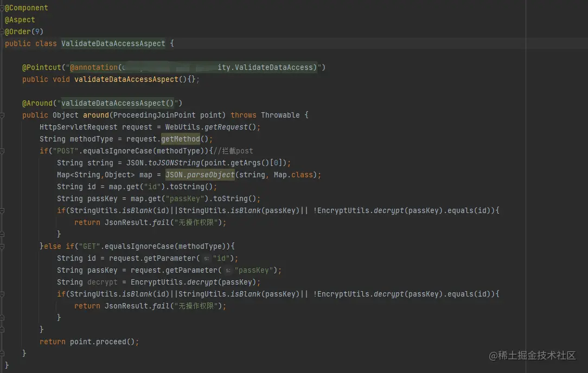Click the s: hint before "passKey" parameter
This screenshot has height=373, width=588.
(x=228, y=271)
